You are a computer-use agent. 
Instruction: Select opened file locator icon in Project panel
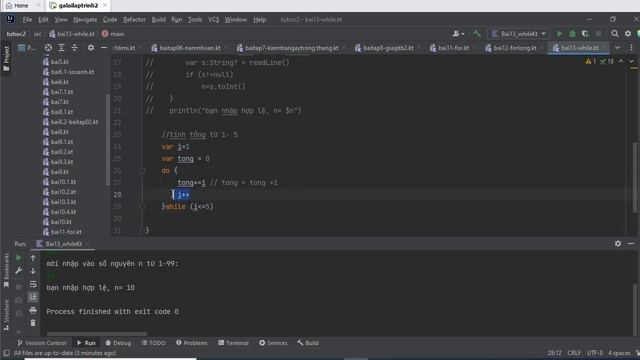click(48, 48)
